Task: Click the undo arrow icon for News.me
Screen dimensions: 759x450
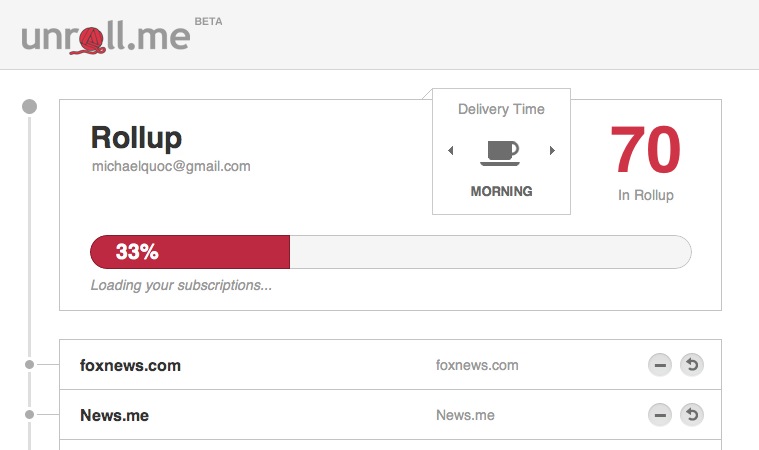Action: [x=692, y=415]
